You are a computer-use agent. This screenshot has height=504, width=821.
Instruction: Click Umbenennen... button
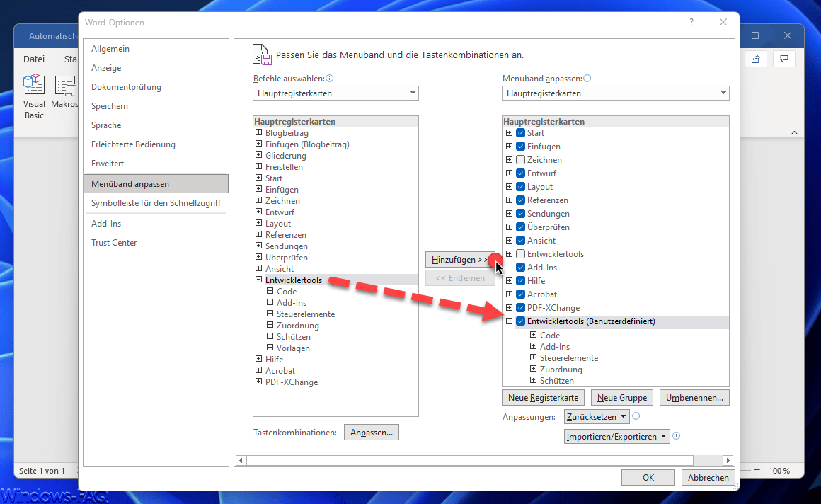click(x=694, y=398)
